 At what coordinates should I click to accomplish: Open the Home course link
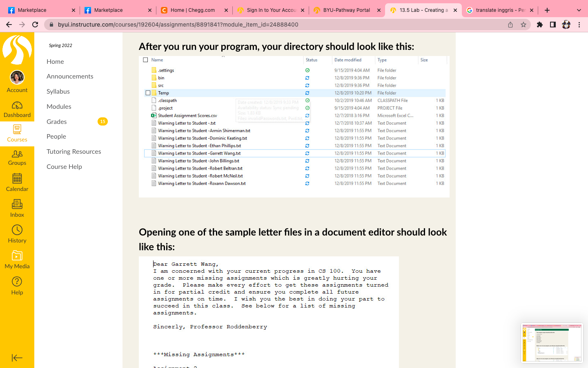click(x=55, y=61)
